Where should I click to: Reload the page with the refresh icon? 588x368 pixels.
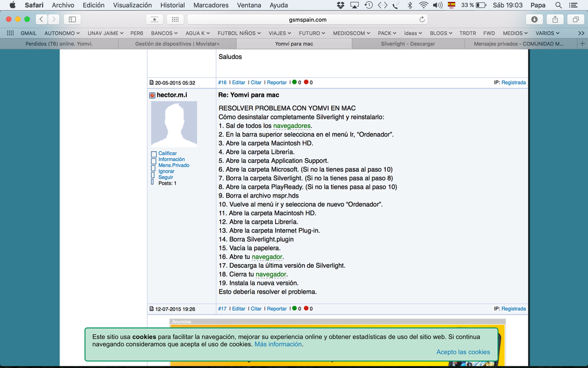[x=422, y=19]
